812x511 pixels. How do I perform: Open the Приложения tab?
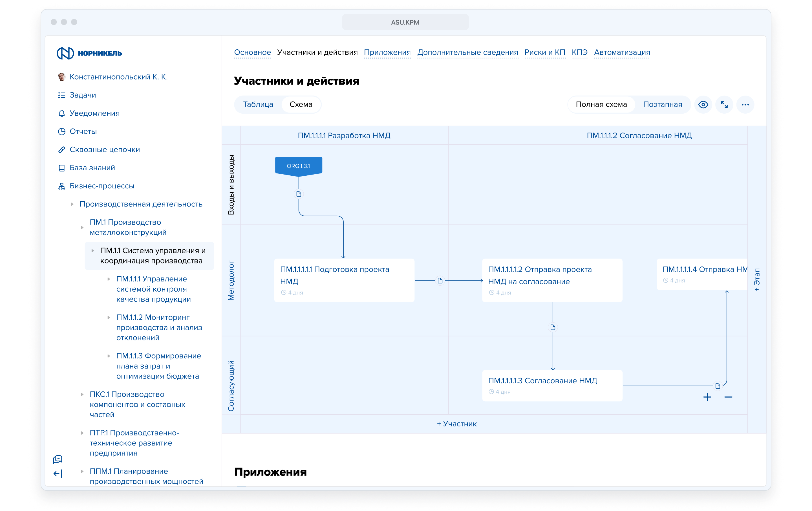(387, 52)
